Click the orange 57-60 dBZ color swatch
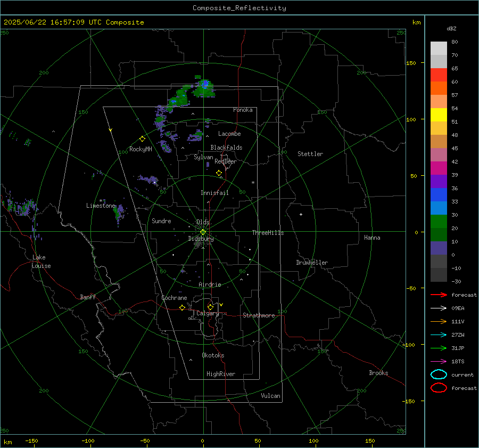Screen dimensions: 479x448 pos(439,88)
